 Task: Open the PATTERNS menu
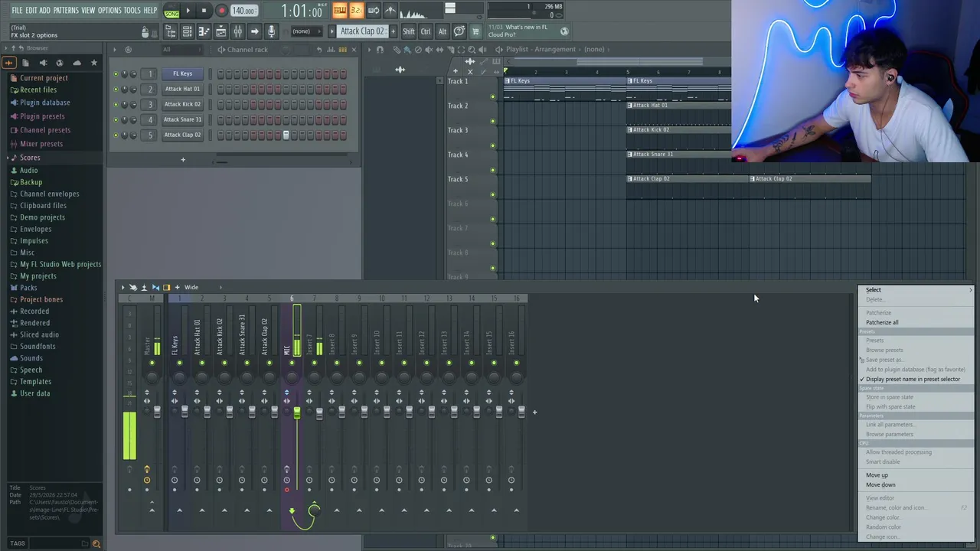(66, 11)
